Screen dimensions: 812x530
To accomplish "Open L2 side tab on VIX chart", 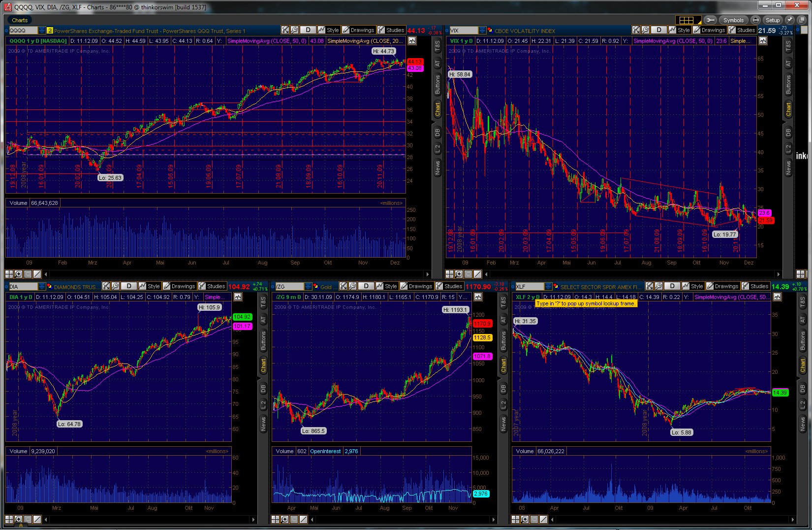I will point(788,148).
